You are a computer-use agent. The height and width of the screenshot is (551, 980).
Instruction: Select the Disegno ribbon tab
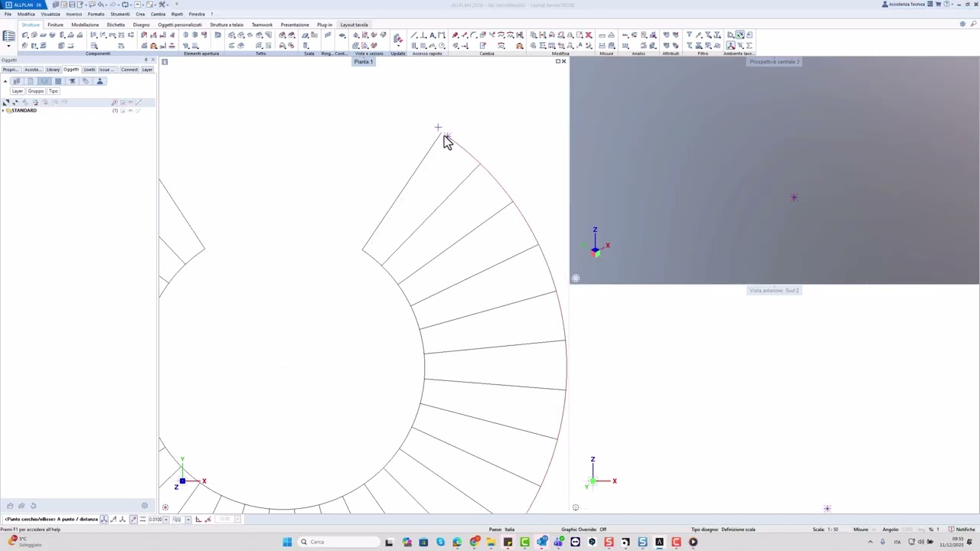pyautogui.click(x=142, y=24)
